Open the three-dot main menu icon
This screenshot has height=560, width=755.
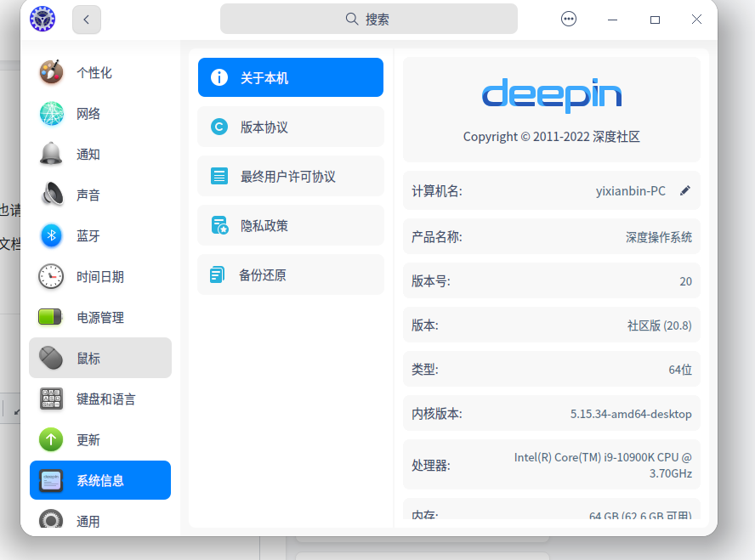click(x=569, y=20)
